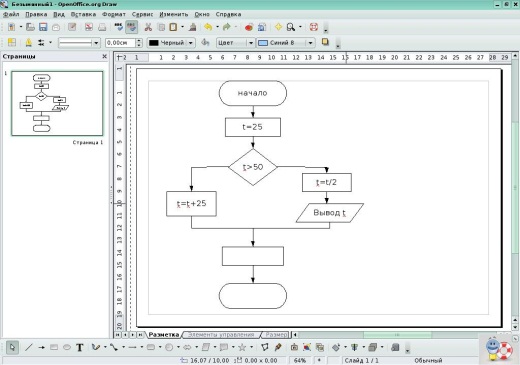Switch to the Разметка layer tab

164,334
